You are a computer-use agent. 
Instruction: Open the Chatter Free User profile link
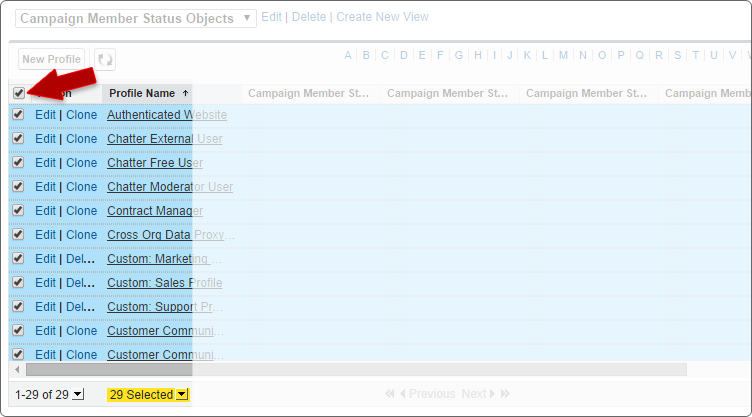click(155, 163)
